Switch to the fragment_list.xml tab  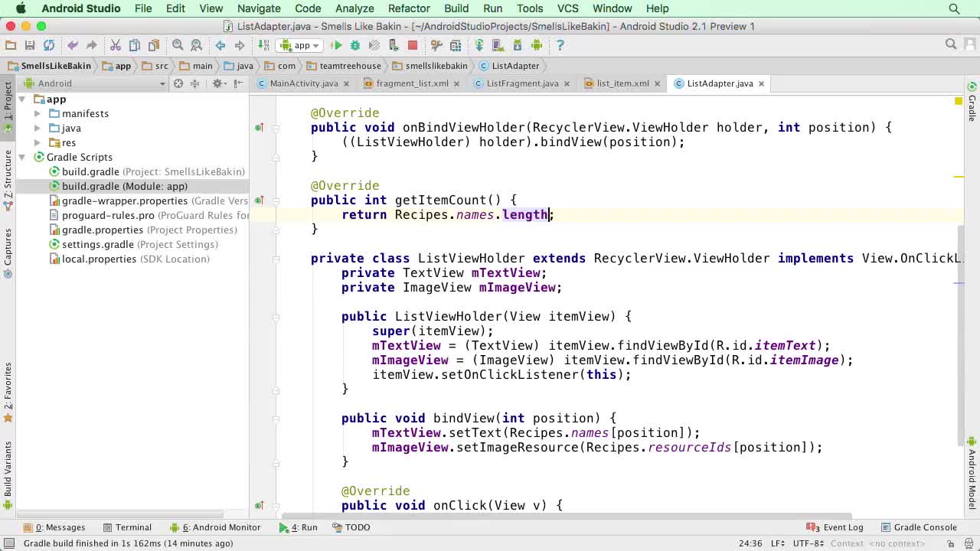[x=412, y=83]
